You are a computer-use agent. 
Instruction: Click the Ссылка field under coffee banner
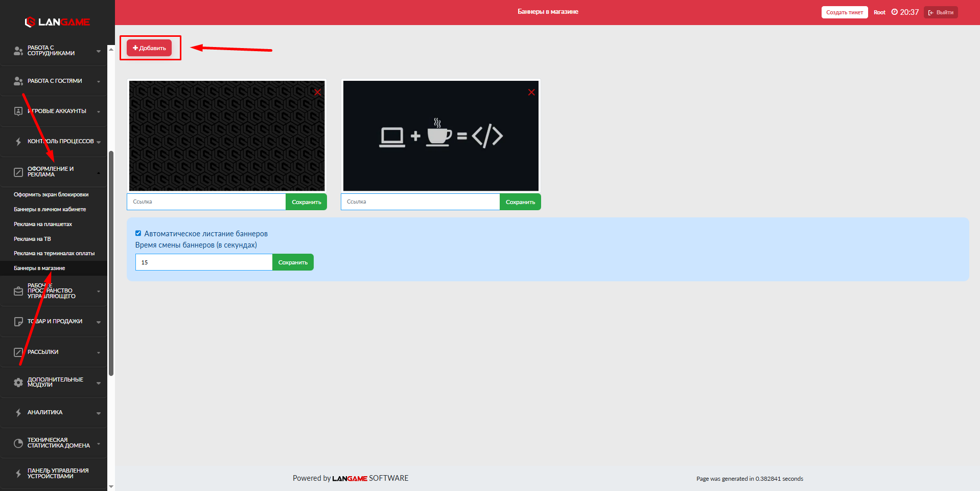click(420, 202)
